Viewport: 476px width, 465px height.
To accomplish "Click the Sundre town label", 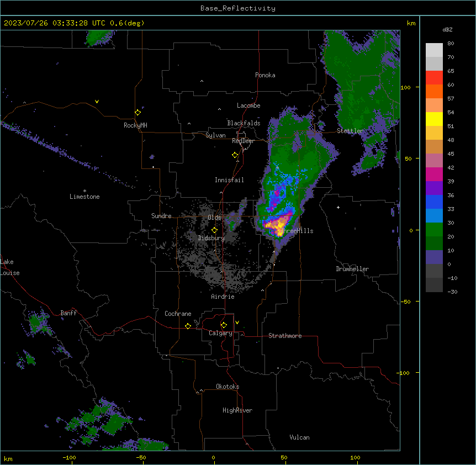I will point(161,216).
